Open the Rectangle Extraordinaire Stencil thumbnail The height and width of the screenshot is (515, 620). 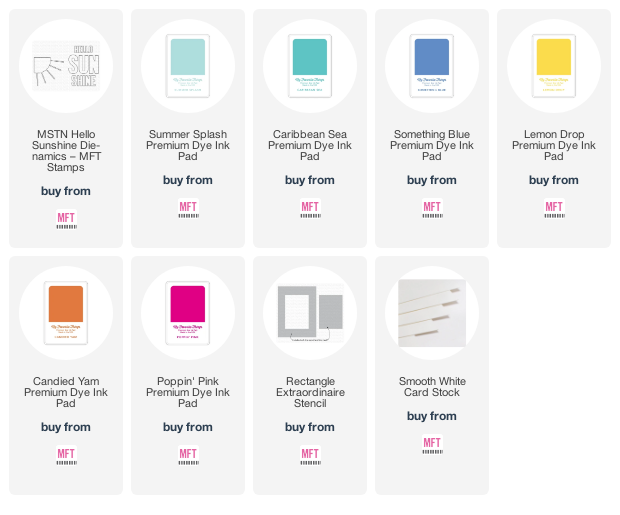(310, 313)
